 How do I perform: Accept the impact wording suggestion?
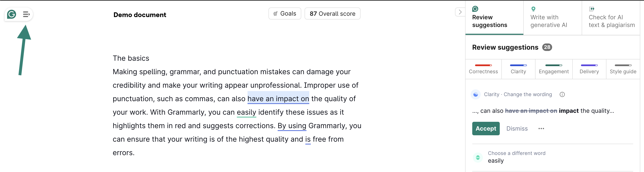tap(486, 128)
